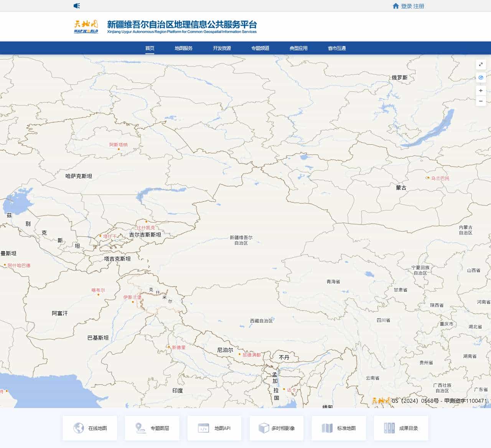Open the 成果目录 binders card
The image size is (491, 448).
(401, 428)
